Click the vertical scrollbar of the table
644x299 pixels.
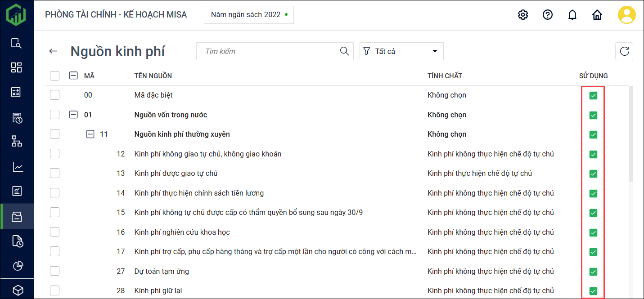click(x=630, y=135)
